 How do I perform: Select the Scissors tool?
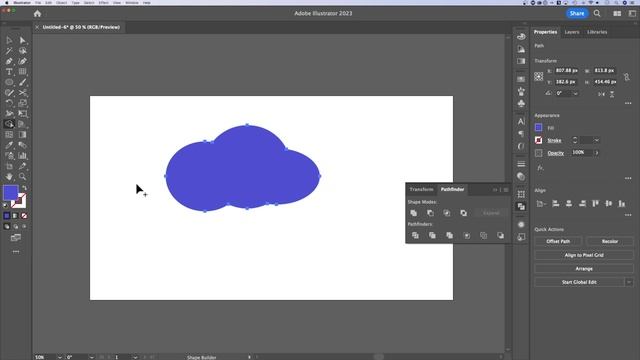22,93
